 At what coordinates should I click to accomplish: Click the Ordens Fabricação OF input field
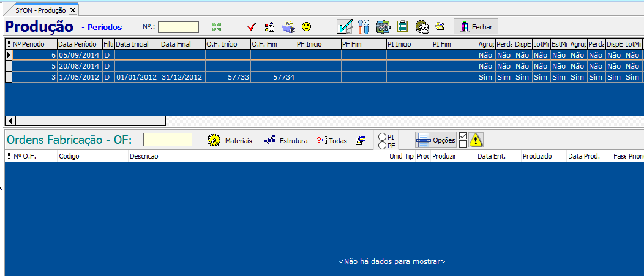[167, 140]
